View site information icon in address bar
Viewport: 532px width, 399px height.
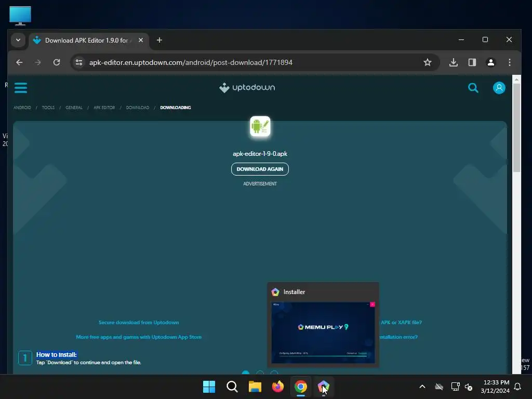point(79,62)
